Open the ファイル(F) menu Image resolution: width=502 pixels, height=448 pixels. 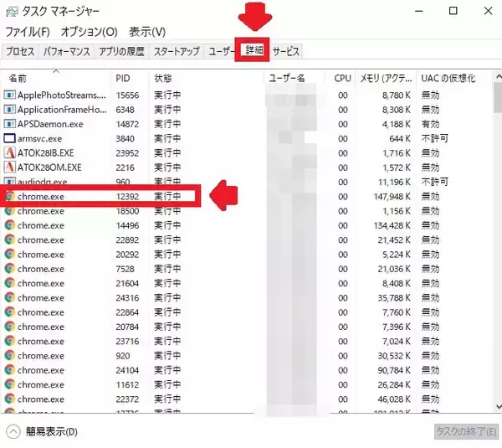tap(28, 32)
